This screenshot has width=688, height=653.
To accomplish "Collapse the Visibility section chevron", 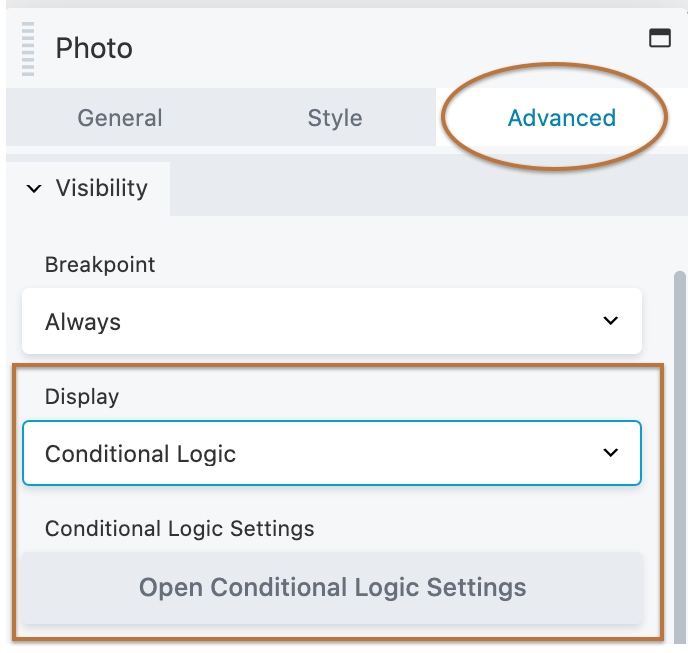I will coord(34,188).
